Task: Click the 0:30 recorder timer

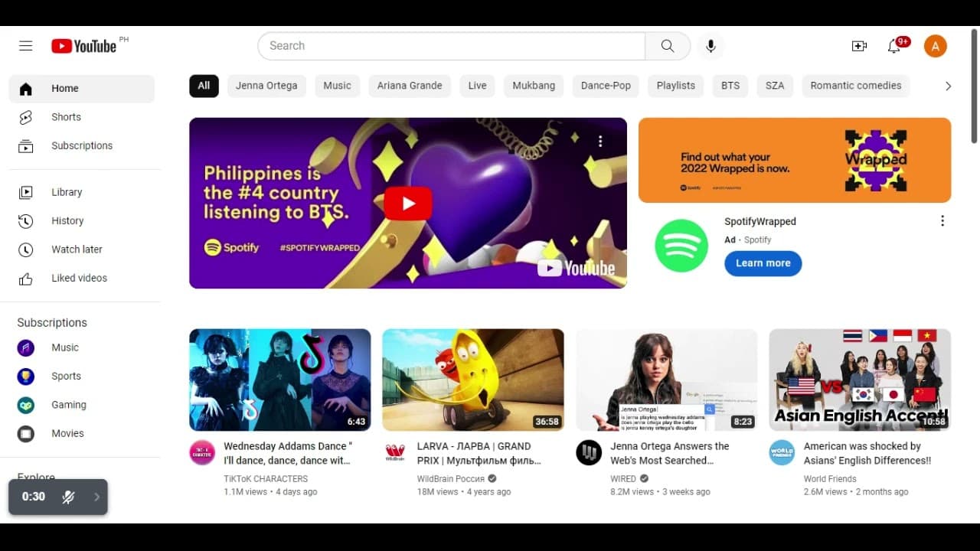Action: point(34,497)
